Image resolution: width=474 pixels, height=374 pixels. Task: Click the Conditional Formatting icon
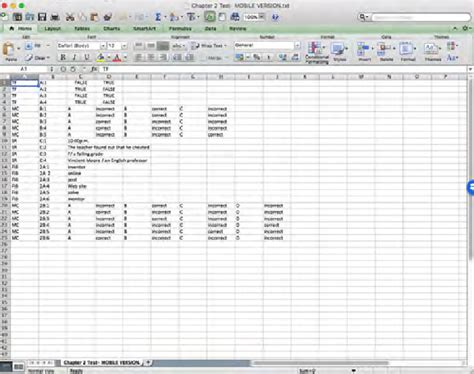coord(315,48)
